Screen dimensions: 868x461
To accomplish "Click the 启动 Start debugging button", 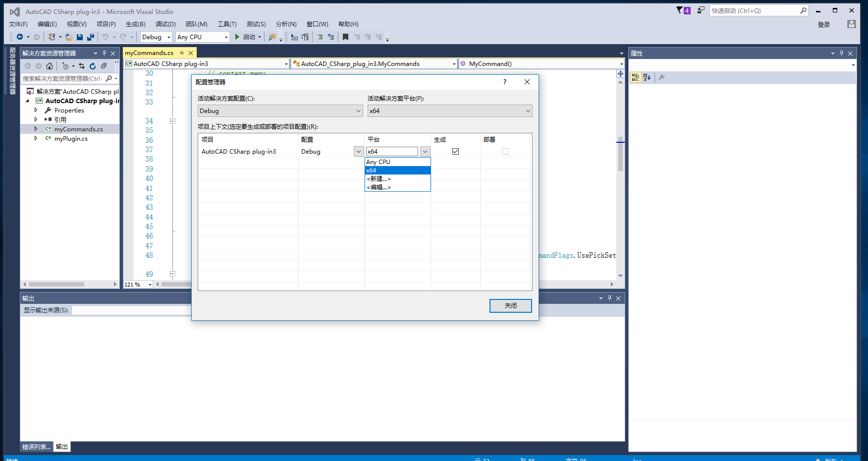I will tap(248, 37).
